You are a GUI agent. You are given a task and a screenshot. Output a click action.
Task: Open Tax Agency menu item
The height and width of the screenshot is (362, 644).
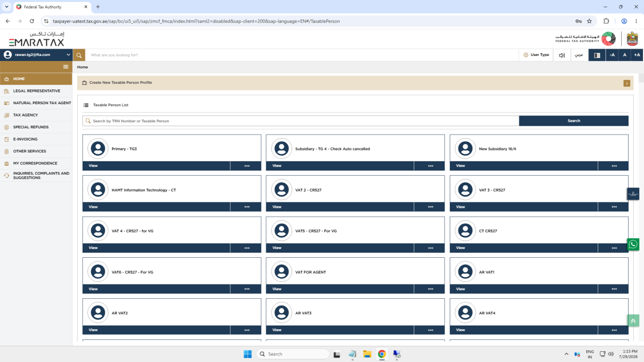[x=36, y=115]
